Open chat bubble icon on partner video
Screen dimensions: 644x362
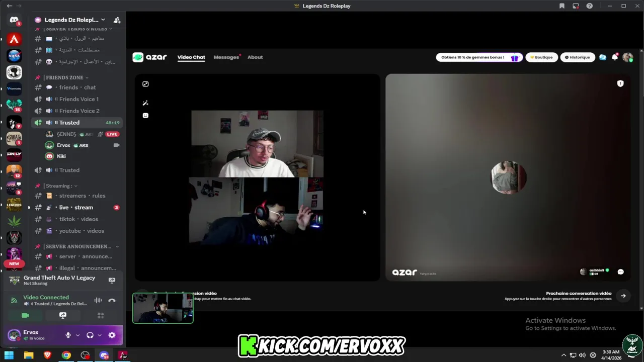[620, 271]
